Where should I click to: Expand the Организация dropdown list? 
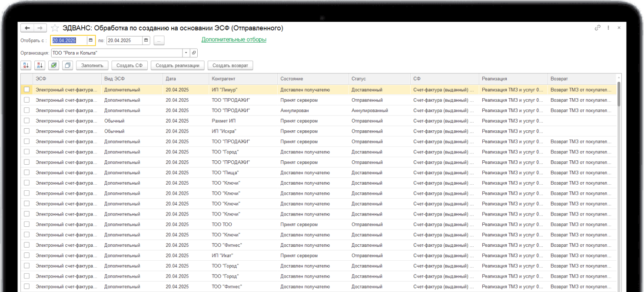tap(186, 53)
